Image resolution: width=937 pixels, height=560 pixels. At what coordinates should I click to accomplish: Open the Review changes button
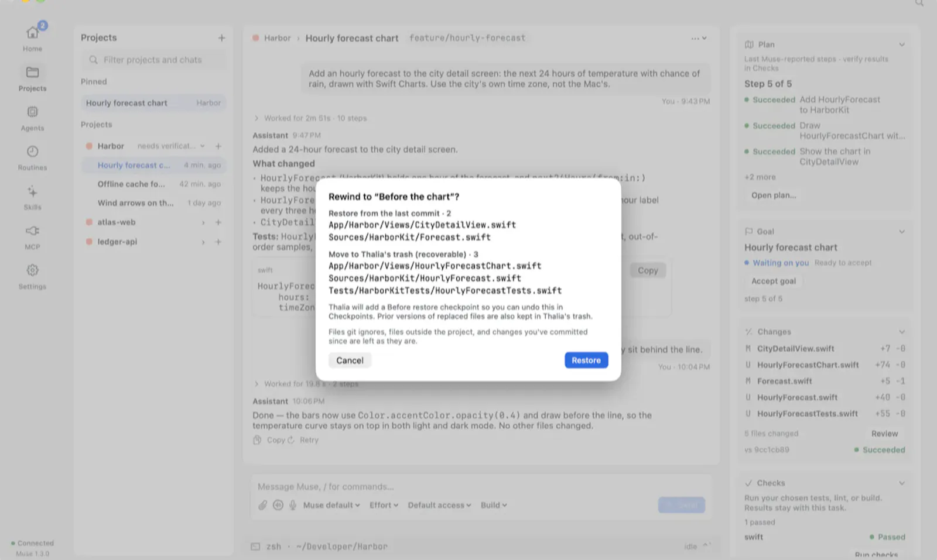(x=884, y=434)
